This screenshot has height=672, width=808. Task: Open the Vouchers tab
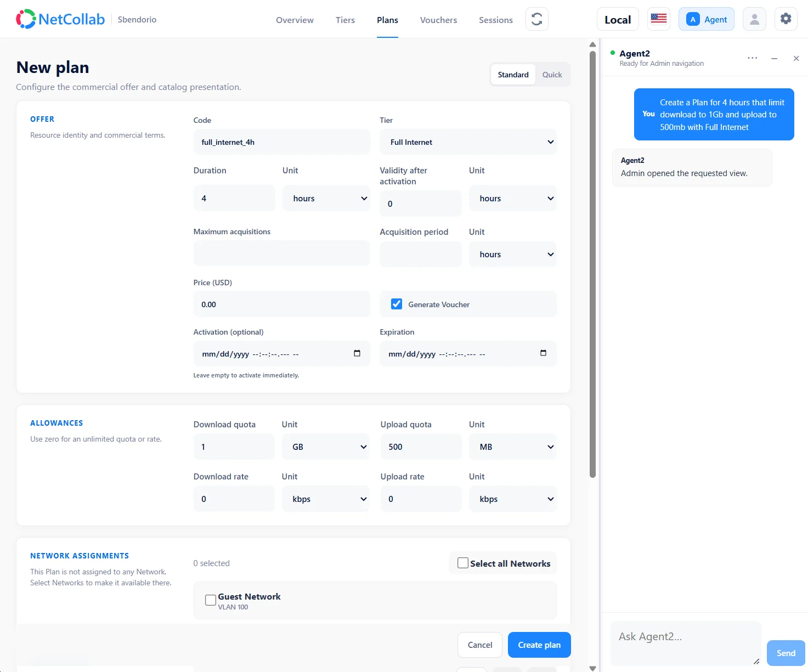tap(438, 20)
